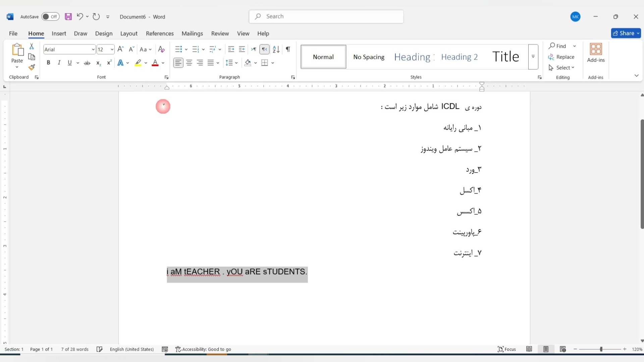The height and width of the screenshot is (362, 644).
Task: Click the Strikethrough icon
Action: tap(87, 63)
